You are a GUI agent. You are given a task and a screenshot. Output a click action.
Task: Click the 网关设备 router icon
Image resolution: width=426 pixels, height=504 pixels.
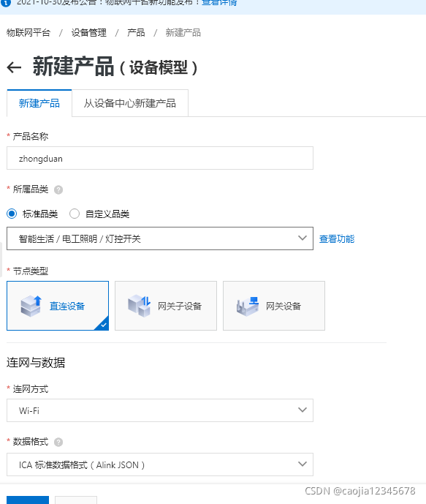coord(248,306)
